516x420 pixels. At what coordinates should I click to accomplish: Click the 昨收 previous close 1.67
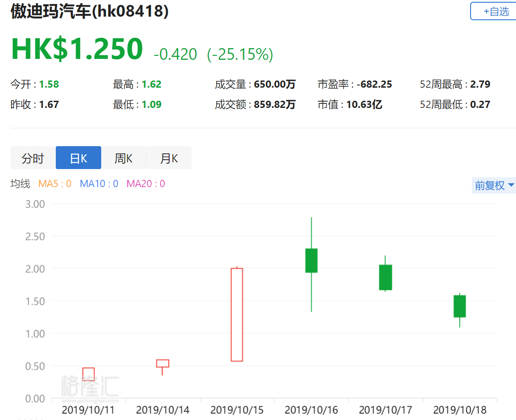pyautogui.click(x=49, y=105)
